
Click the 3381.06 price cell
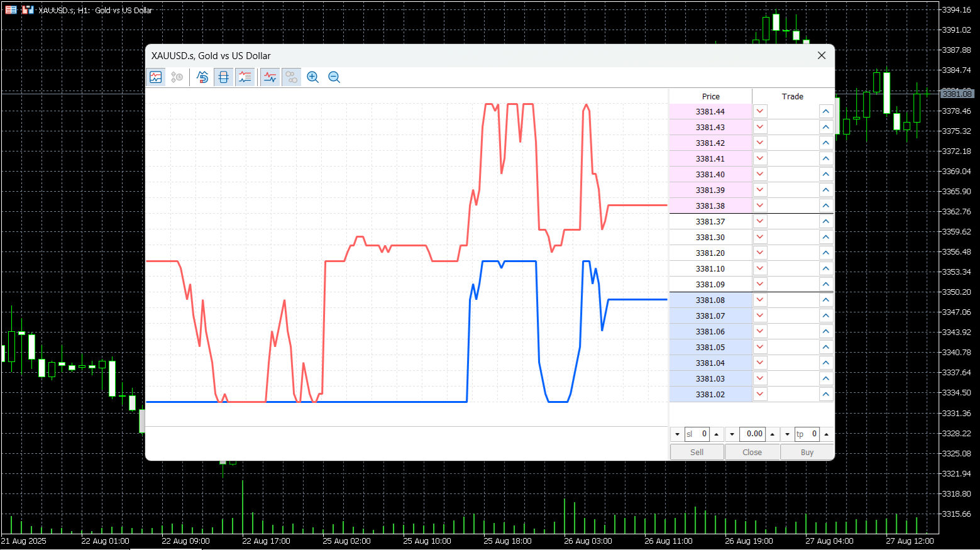[x=710, y=331]
